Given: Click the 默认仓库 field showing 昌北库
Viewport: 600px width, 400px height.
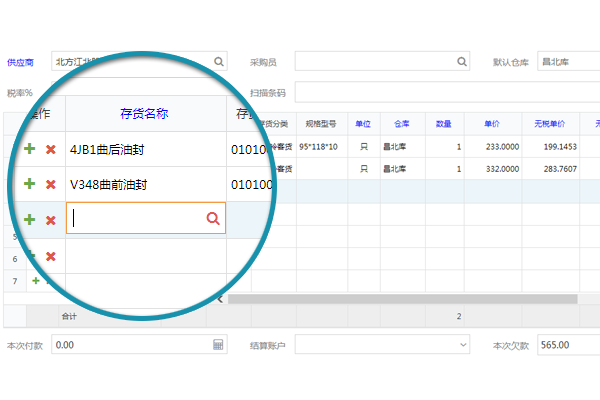Looking at the screenshot, I should [568, 61].
